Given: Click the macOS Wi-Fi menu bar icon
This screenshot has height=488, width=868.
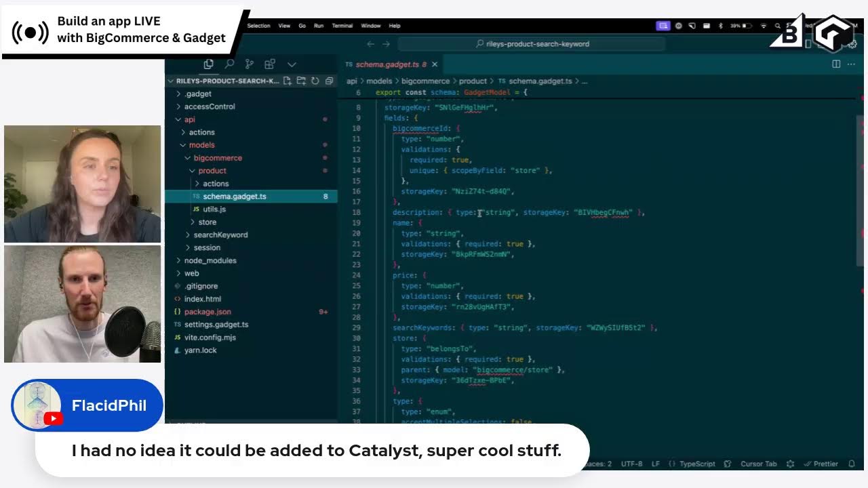Looking at the screenshot, I should pos(764,26).
